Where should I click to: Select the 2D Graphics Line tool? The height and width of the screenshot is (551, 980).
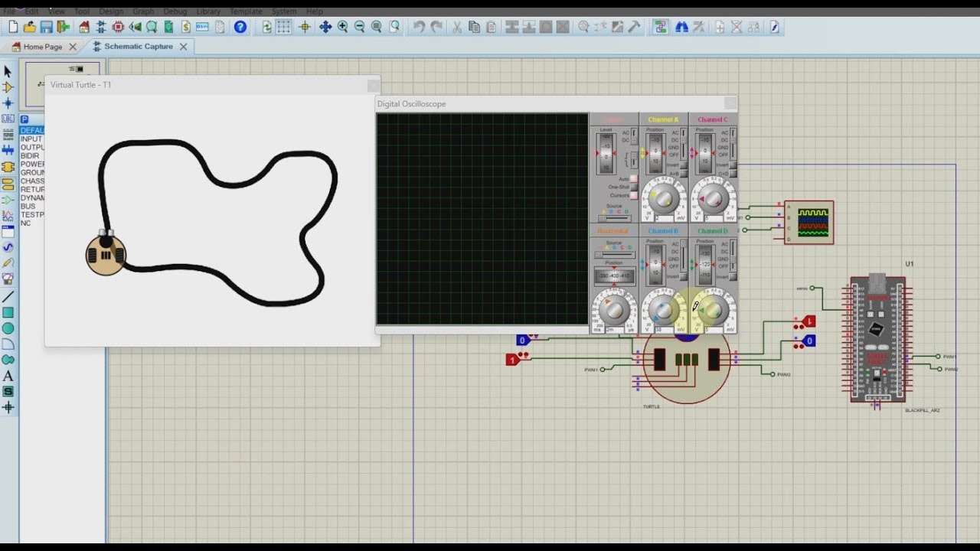coord(8,297)
